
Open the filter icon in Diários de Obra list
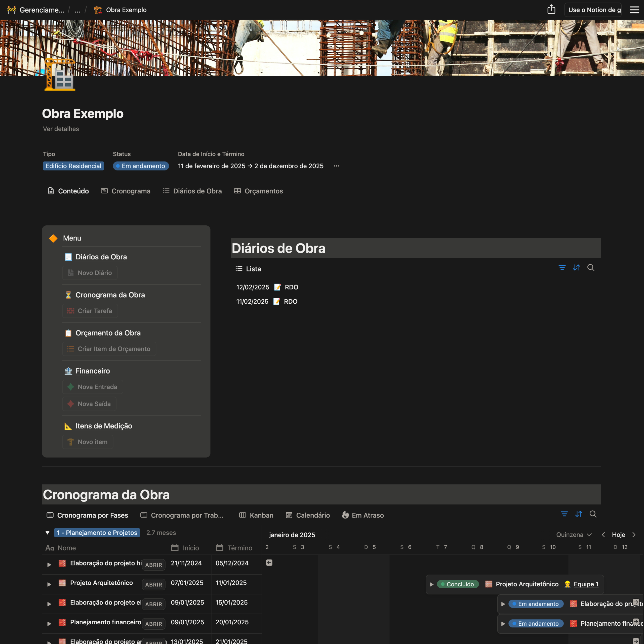pyautogui.click(x=562, y=268)
